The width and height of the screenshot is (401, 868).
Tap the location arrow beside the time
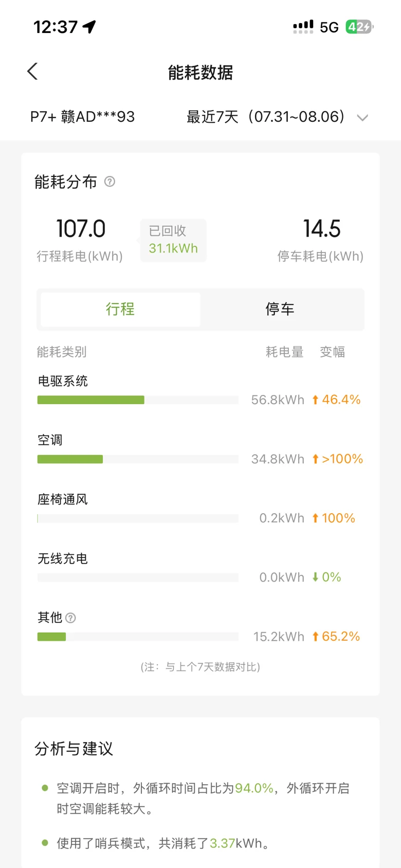click(x=89, y=27)
